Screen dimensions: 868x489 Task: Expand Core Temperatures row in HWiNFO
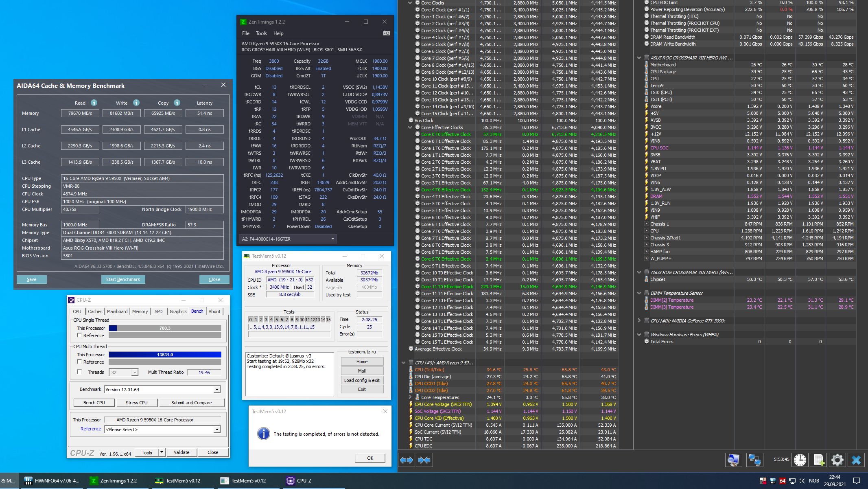[x=410, y=397]
